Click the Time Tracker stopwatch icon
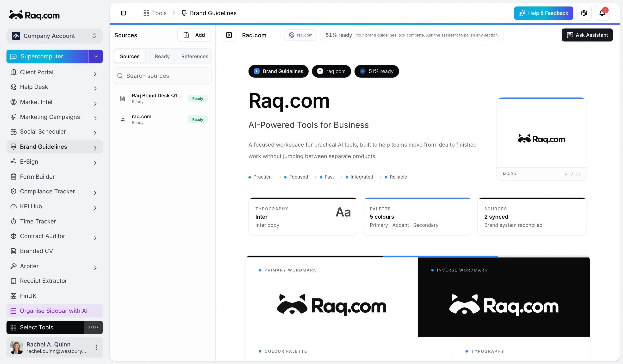Viewport: 623px width, 364px height. [x=13, y=222]
